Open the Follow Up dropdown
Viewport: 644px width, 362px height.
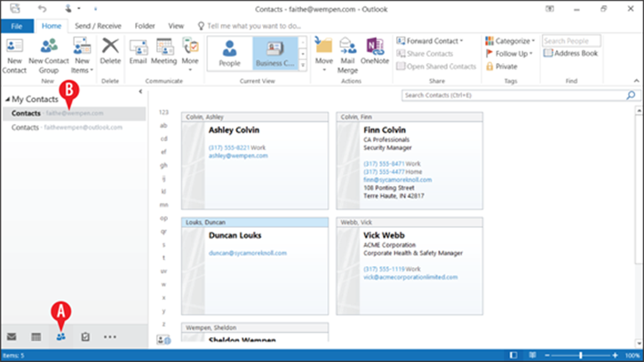point(509,53)
